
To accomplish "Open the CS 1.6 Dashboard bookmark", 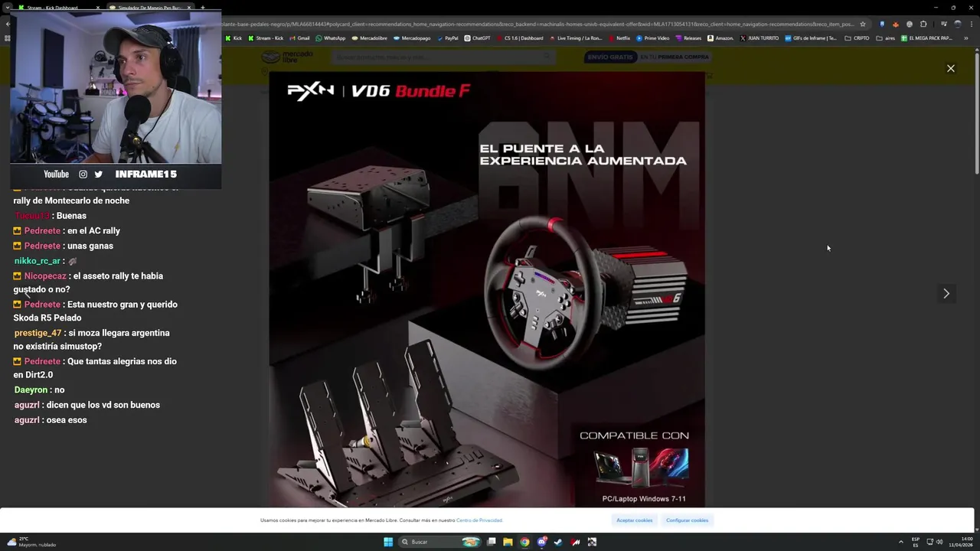I will [x=520, y=37].
